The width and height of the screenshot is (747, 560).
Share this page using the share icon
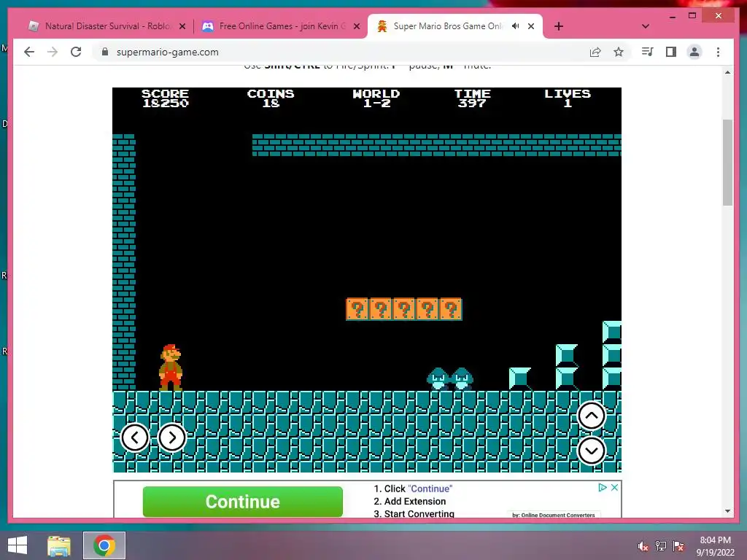pos(595,52)
